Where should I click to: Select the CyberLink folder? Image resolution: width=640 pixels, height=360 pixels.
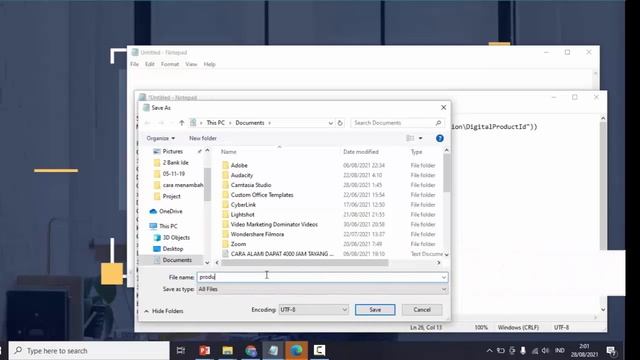pos(243,204)
